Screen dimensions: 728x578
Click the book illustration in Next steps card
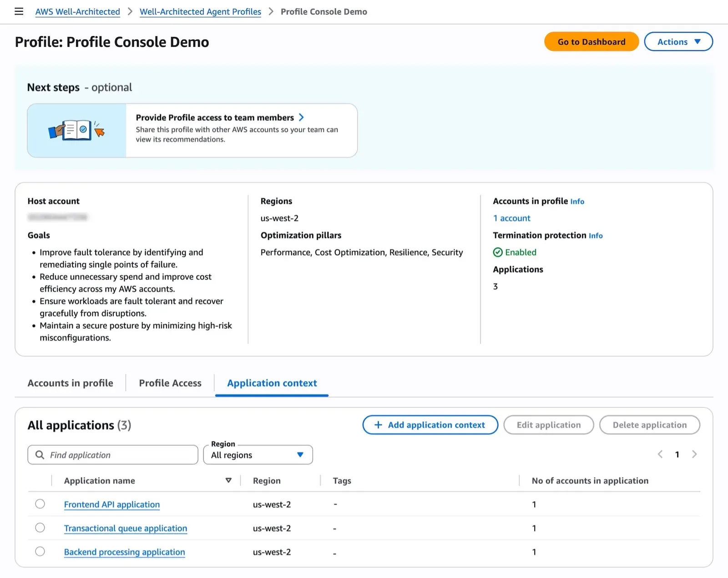pos(76,131)
